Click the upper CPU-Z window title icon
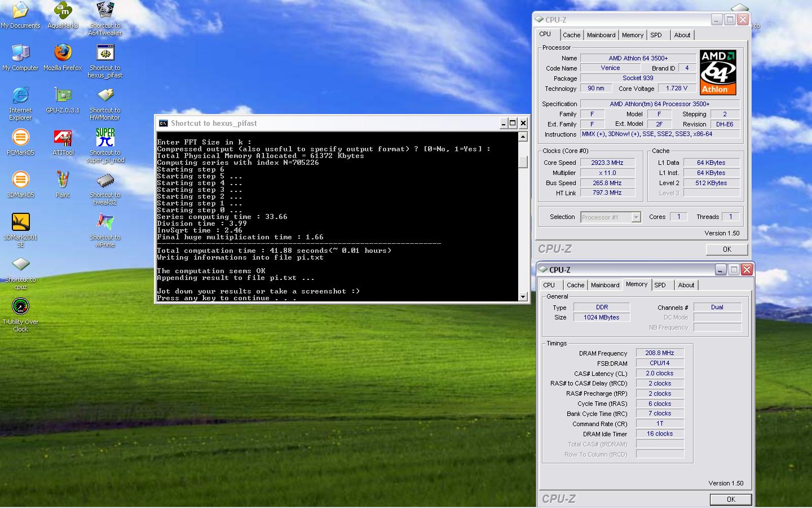812x508 pixels. click(x=540, y=20)
